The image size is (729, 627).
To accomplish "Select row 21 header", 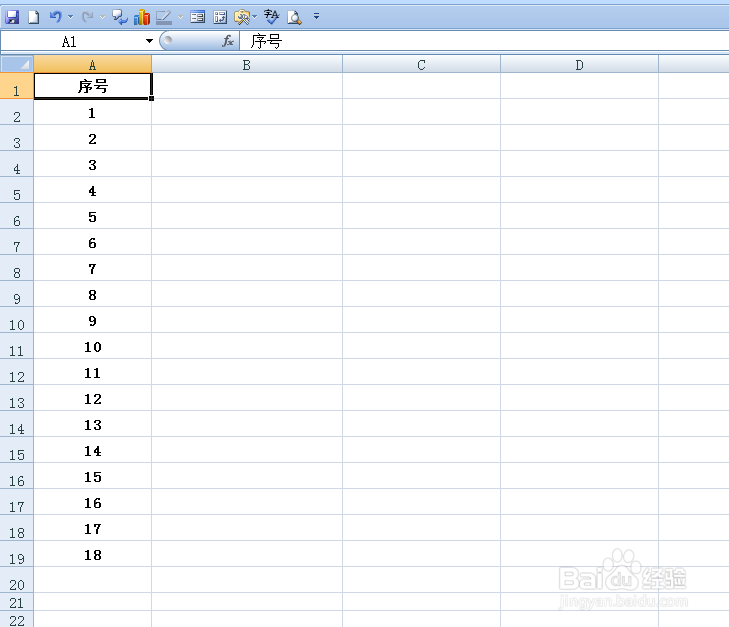I will coord(17,602).
